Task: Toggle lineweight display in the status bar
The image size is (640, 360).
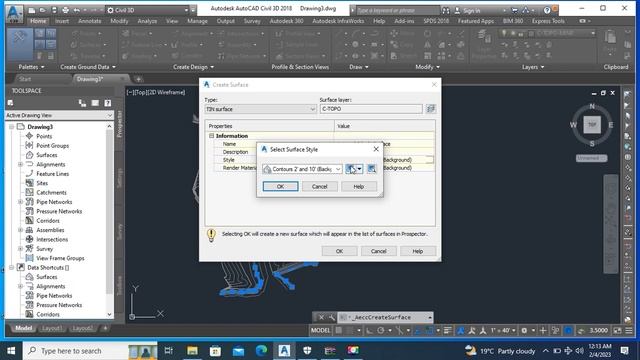Action: coord(448,330)
